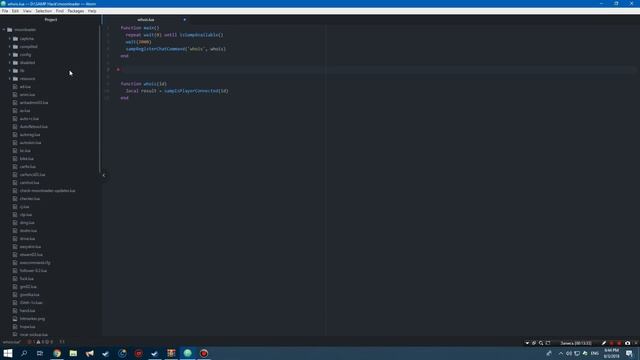Open check-moonloader-updates.lua in the tree

click(x=47, y=191)
